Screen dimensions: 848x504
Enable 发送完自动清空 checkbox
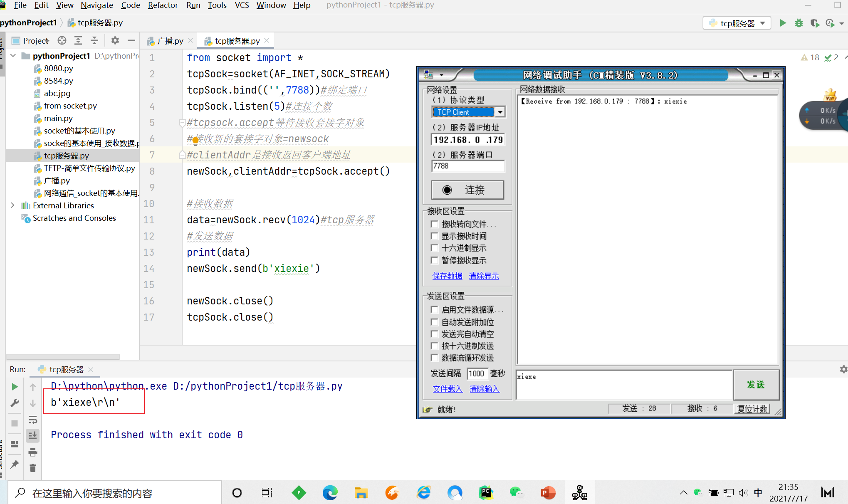[x=435, y=334]
